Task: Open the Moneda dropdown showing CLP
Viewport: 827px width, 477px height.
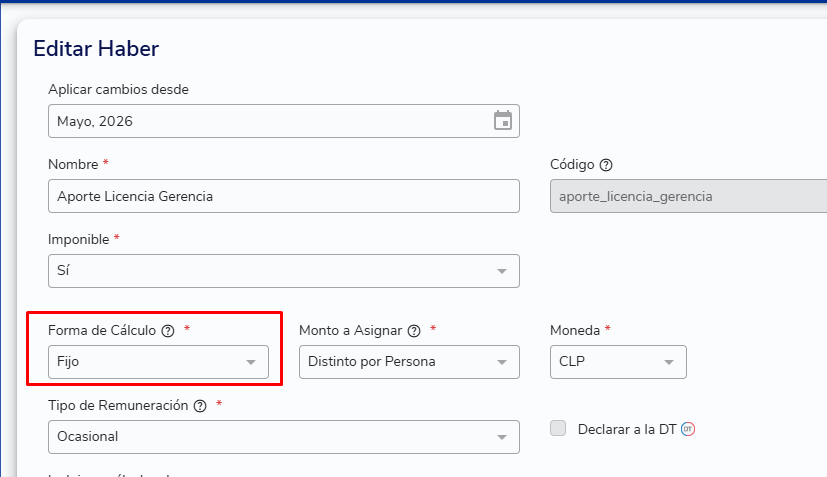Action: click(x=618, y=362)
